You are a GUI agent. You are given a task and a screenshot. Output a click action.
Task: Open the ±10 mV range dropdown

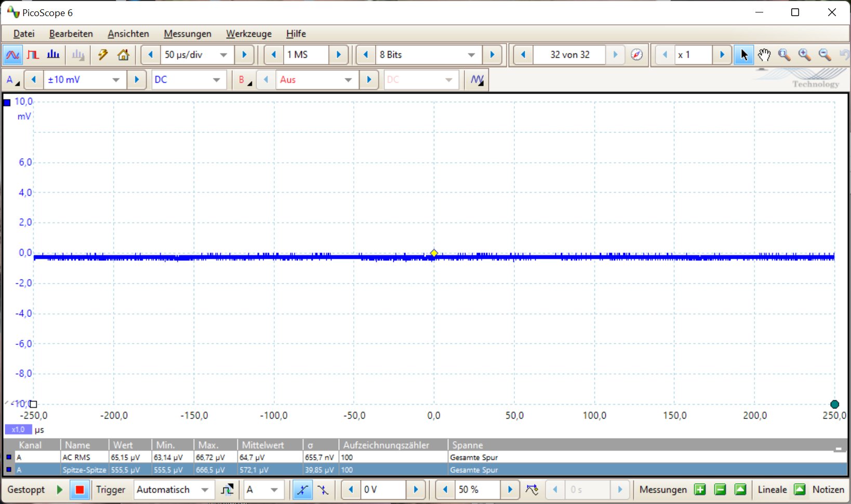(x=116, y=79)
